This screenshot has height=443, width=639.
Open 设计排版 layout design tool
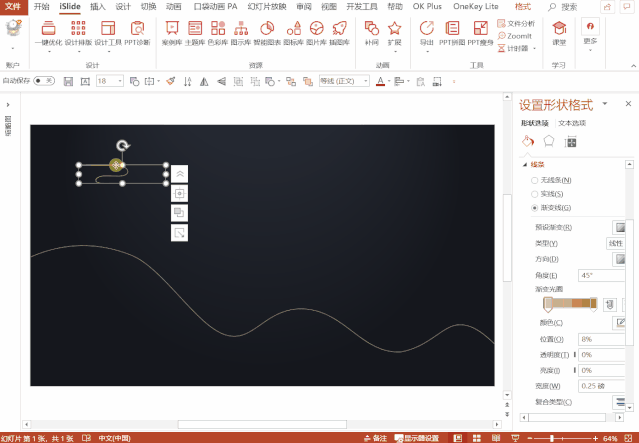tap(78, 33)
